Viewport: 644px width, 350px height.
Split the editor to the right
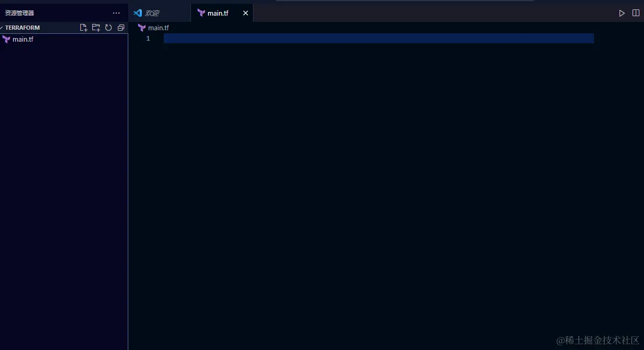coord(636,13)
